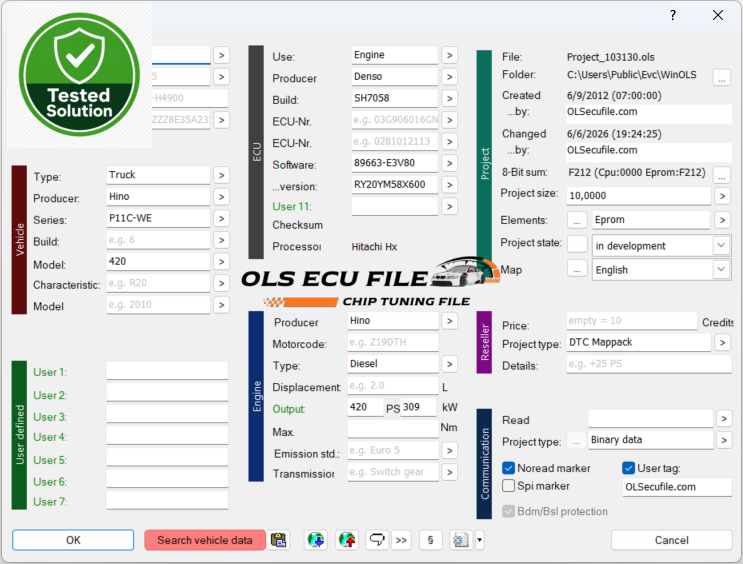
Task: Click the arrow button next to Model year e.g. 2010
Action: [221, 305]
